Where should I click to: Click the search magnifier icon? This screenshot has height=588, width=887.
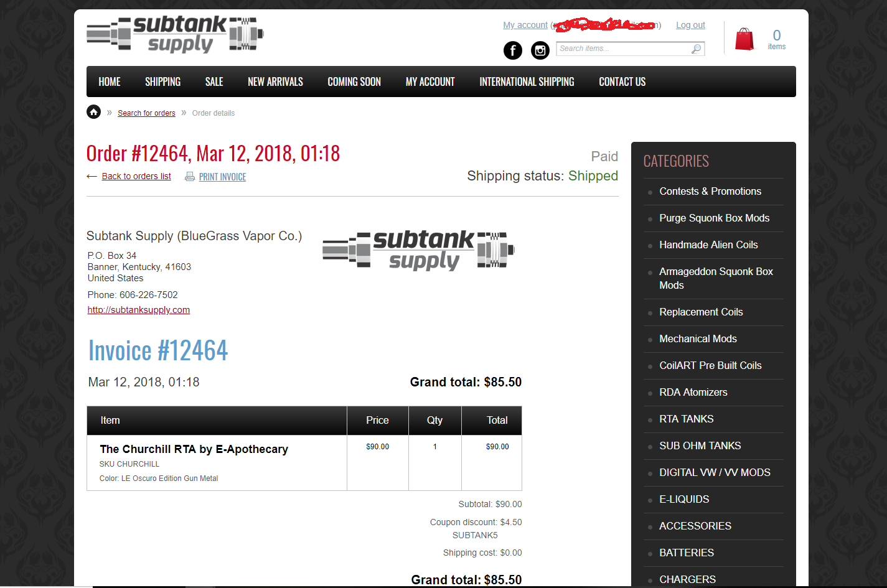pos(696,49)
